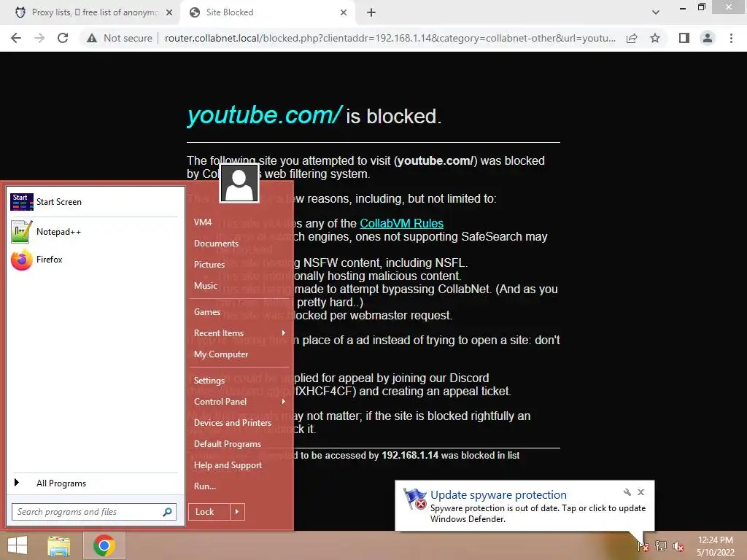747x560 pixels.
Task: Launch Firefox from start menu
Action: tap(94, 260)
